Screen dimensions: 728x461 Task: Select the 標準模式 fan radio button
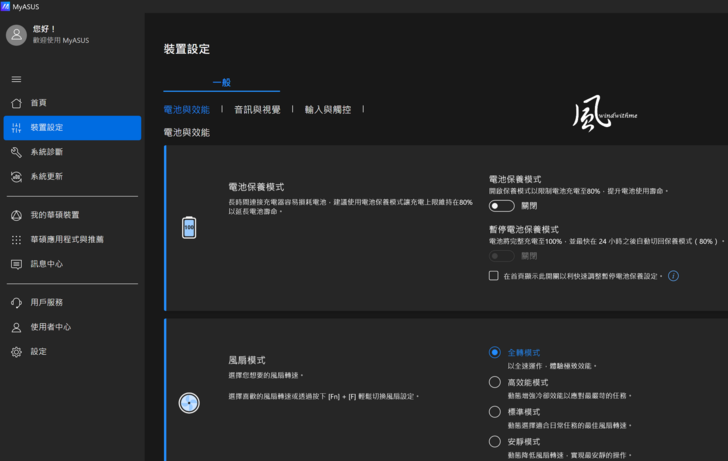point(495,412)
